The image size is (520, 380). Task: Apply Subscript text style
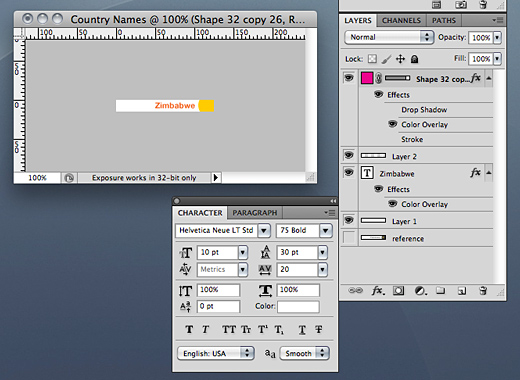tap(279, 330)
